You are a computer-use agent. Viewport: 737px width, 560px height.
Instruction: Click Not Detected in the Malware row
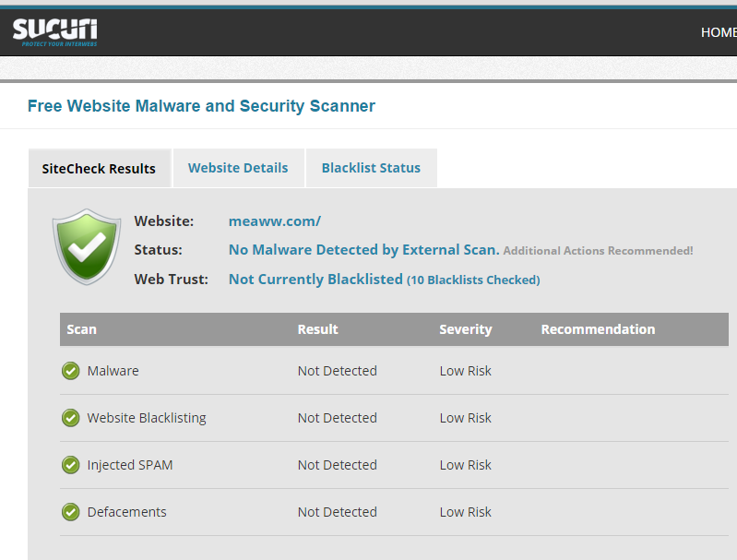(x=338, y=371)
